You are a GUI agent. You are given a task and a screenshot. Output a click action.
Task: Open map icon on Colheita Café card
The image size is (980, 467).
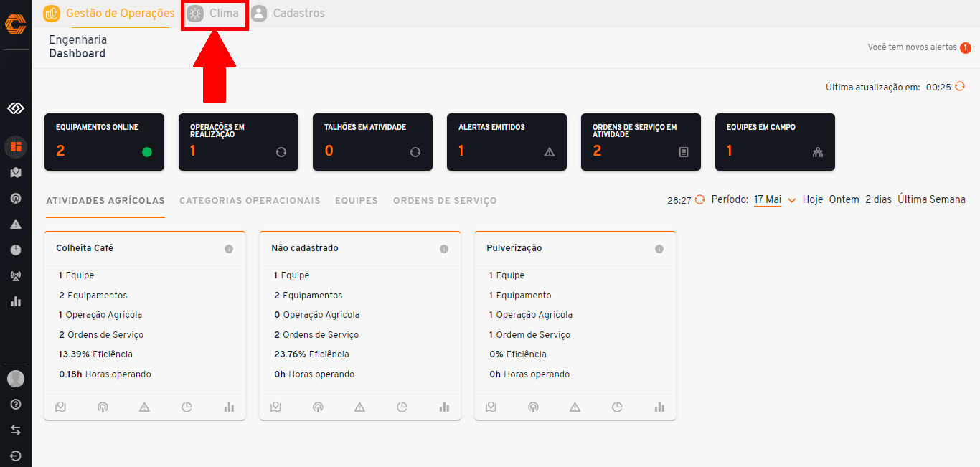[60, 407]
